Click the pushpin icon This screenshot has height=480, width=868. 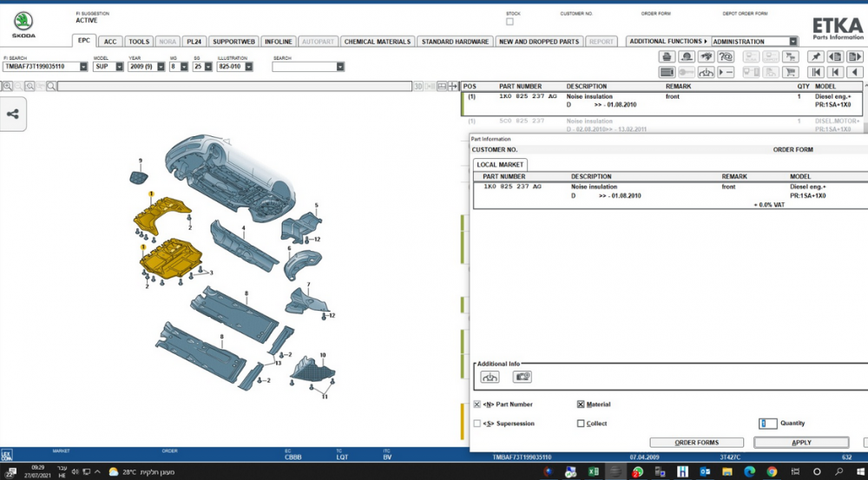[x=816, y=56]
